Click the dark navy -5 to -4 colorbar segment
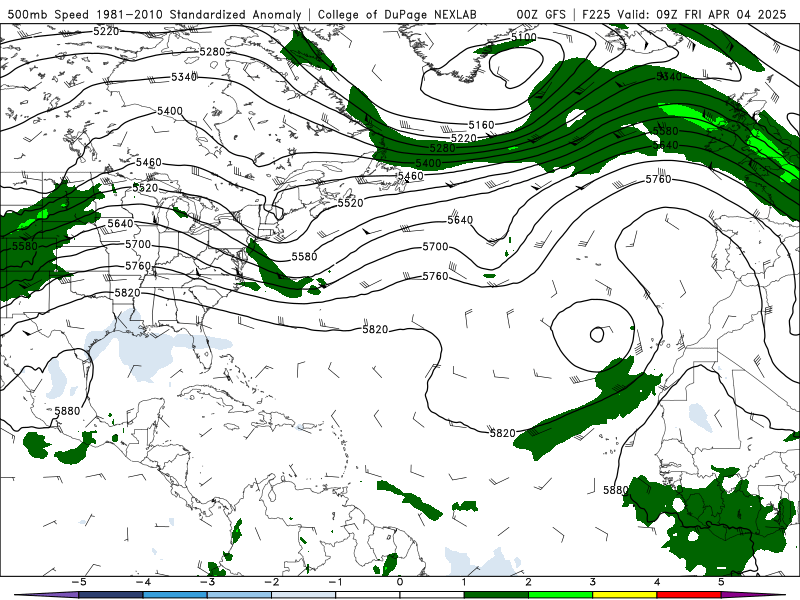Viewport: 800px width, 600px height. pyautogui.click(x=111, y=595)
